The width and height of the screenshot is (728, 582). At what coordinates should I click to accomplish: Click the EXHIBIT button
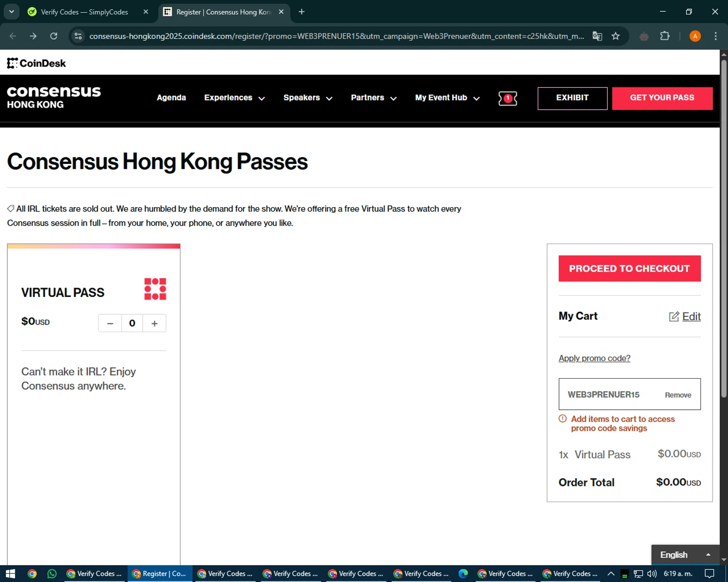pyautogui.click(x=572, y=98)
